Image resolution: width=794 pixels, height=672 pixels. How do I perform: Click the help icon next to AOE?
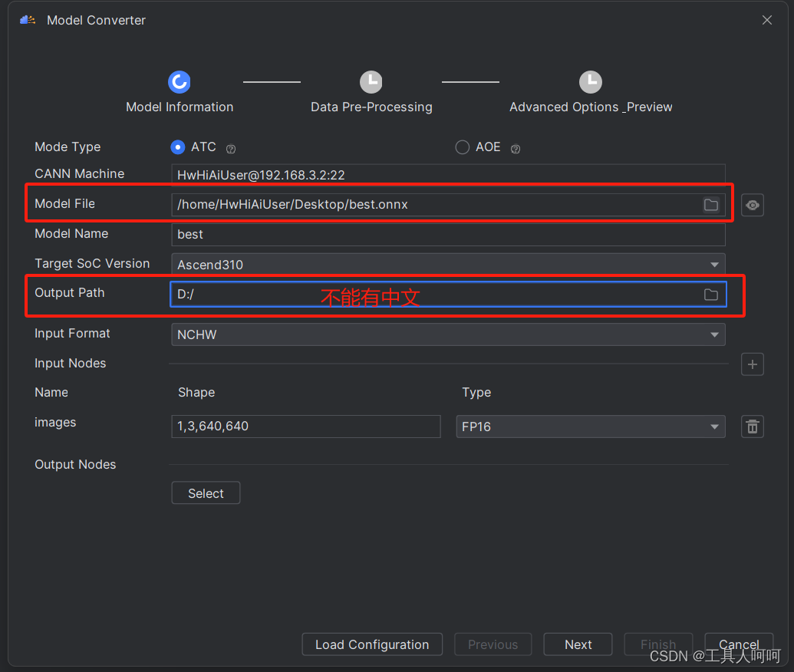(x=516, y=149)
